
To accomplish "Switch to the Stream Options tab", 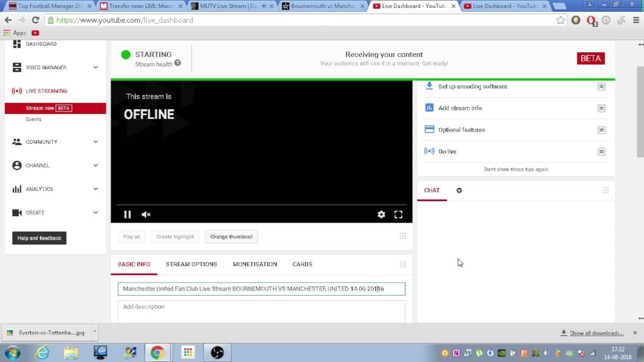I will click(191, 264).
